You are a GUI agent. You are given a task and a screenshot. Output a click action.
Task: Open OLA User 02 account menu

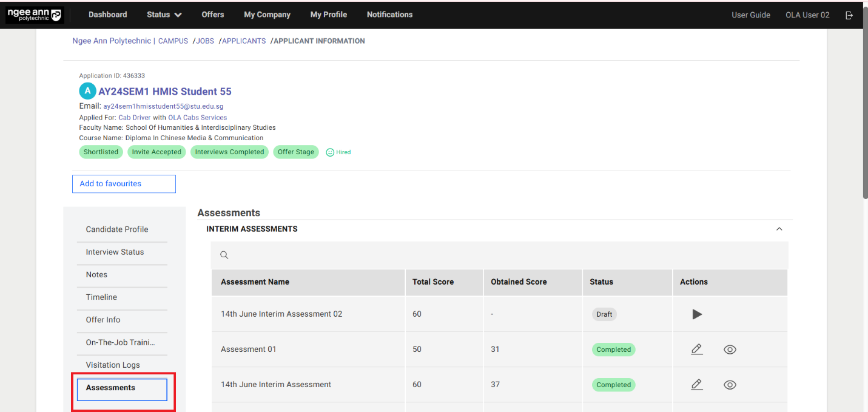pyautogui.click(x=807, y=15)
